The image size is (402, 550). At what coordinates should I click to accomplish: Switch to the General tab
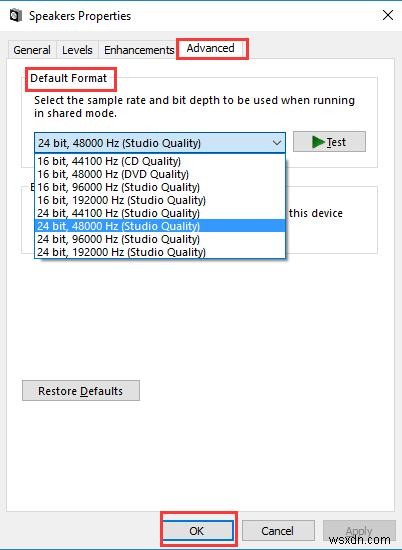pos(32,50)
